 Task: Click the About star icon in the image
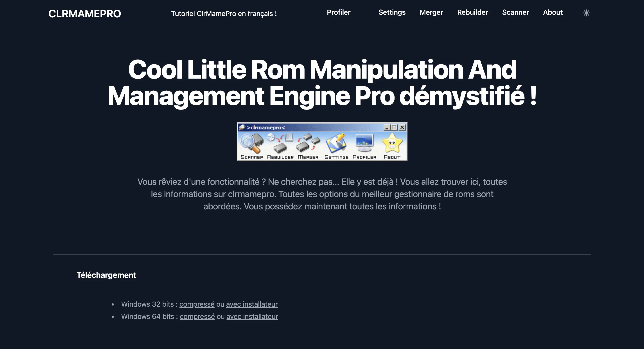392,143
